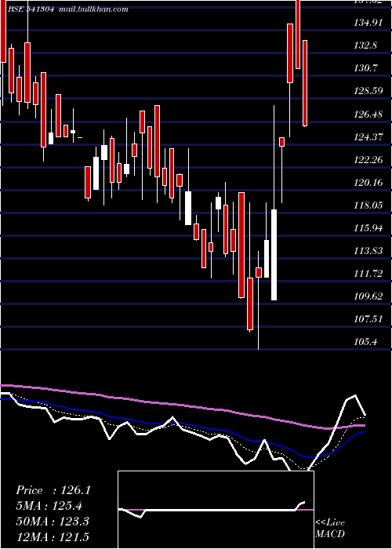This screenshot has width=392, height=549.
Task: Select the 115.94 price axis label
Action: pos(368,228)
